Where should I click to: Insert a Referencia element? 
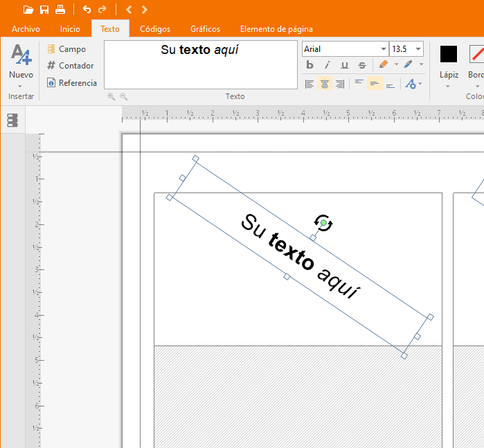(x=71, y=83)
